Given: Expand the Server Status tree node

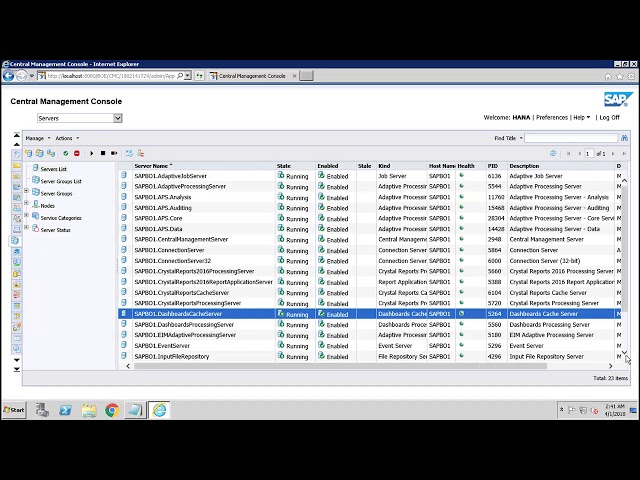Looking at the screenshot, I should tap(27, 227).
